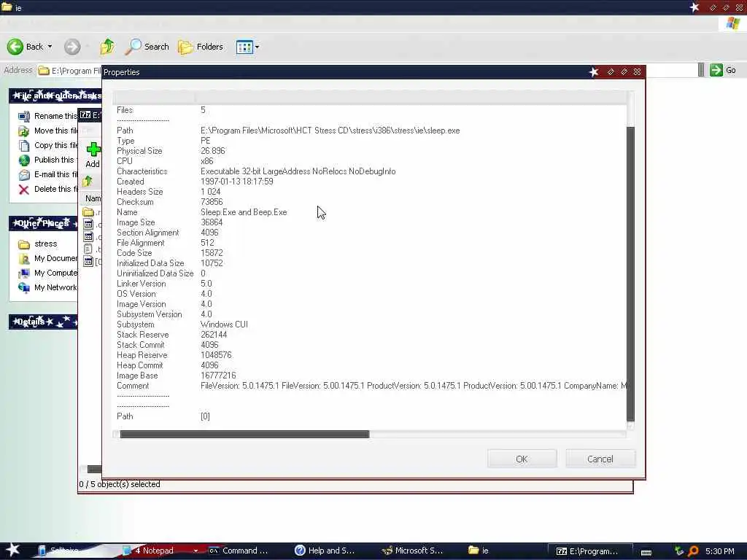747x560 pixels.
Task: Click the Back arrow icon in Explorer
Action: 15,47
